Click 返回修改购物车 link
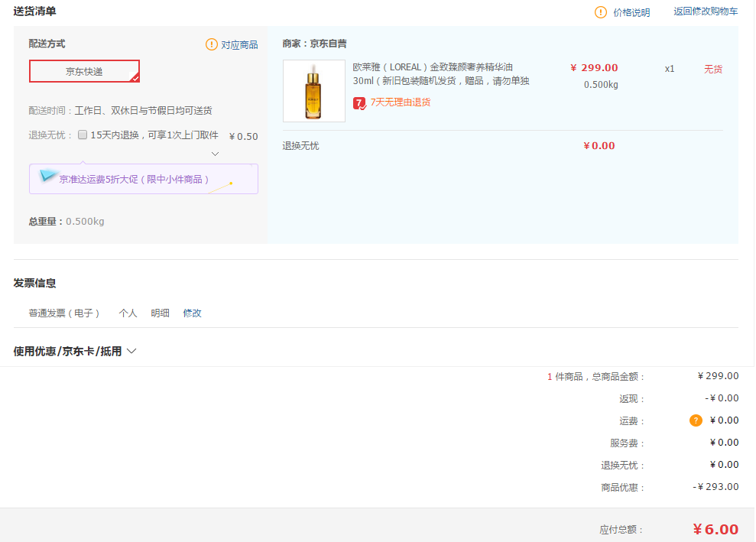The height and width of the screenshot is (542, 756). (706, 11)
